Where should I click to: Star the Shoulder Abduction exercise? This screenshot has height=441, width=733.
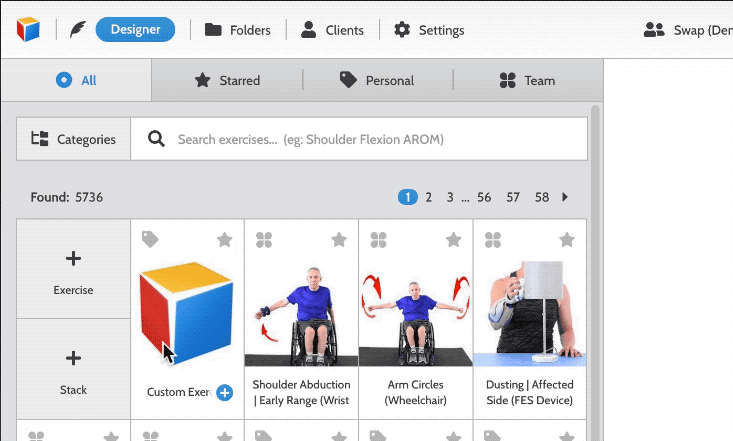pyautogui.click(x=339, y=240)
